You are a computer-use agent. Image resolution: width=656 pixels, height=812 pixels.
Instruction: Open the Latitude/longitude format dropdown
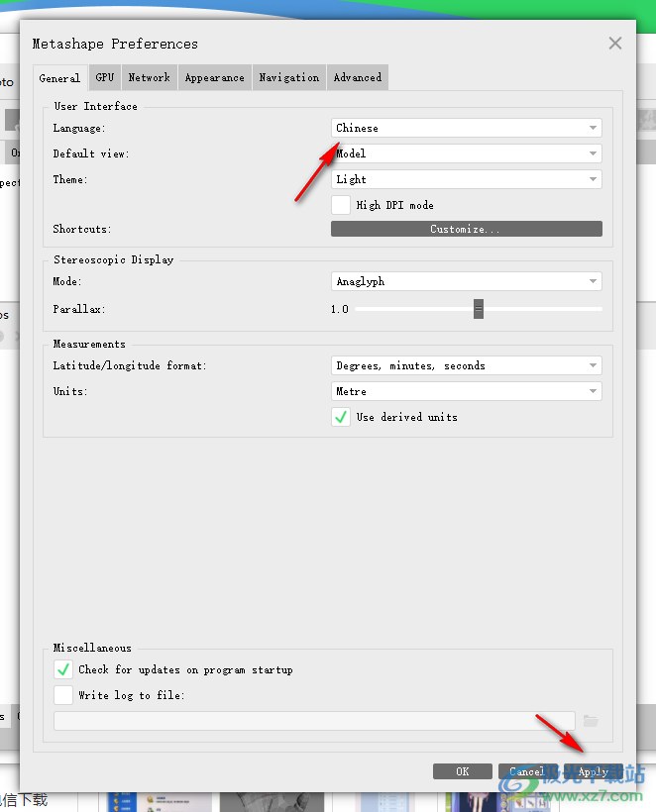pyautogui.click(x=467, y=366)
